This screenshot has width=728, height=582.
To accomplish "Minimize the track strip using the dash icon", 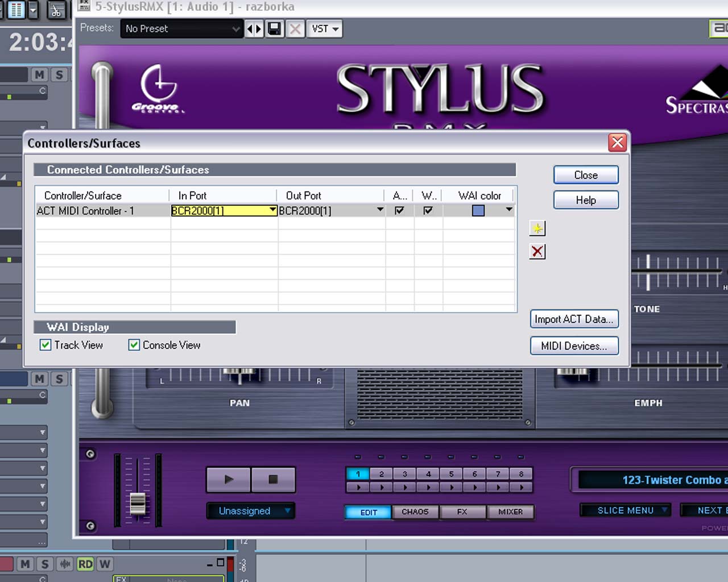I will pyautogui.click(x=210, y=564).
